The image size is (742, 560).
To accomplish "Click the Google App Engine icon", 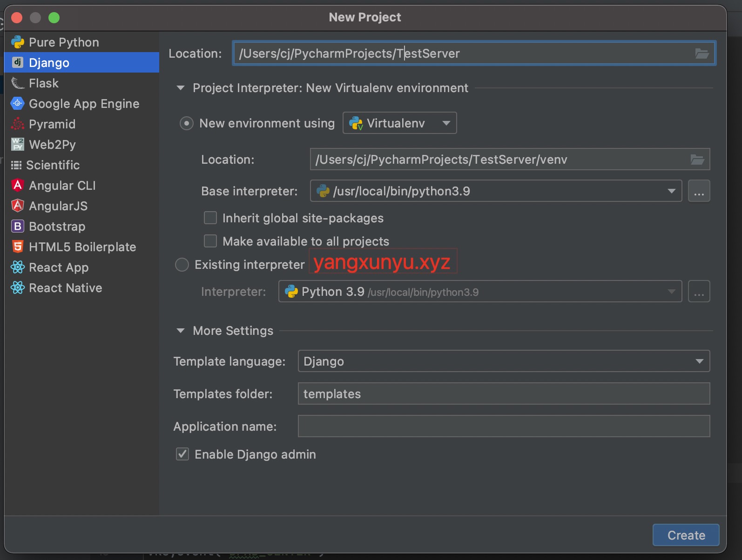I will click(18, 103).
